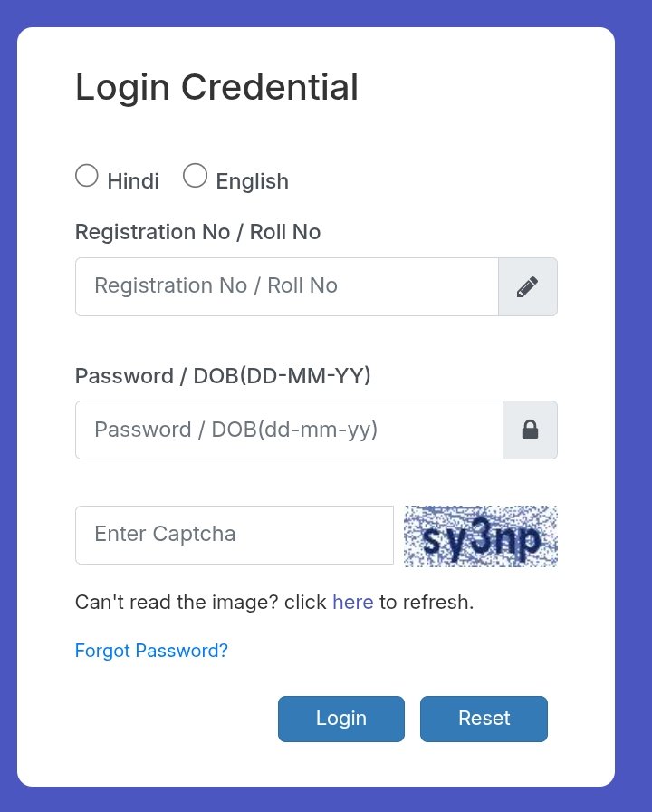652x812 pixels.
Task: Click the 'English' language label text
Action: tap(252, 181)
